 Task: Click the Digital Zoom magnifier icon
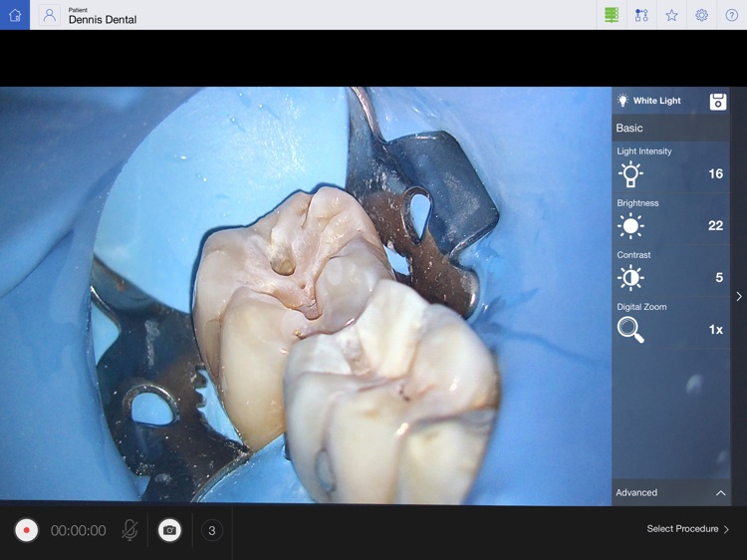(630, 330)
